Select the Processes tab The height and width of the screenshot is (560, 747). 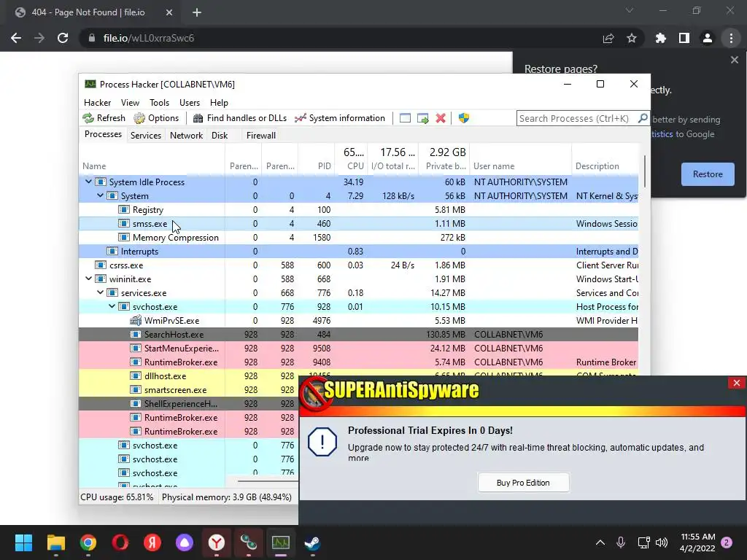point(103,134)
